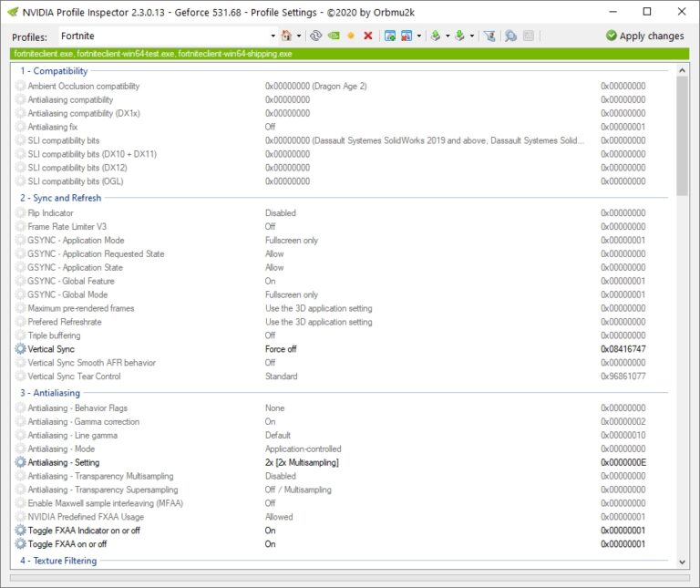Maximize the NVIDIA Profile Inspector window
700x588 pixels.
pyautogui.click(x=647, y=12)
